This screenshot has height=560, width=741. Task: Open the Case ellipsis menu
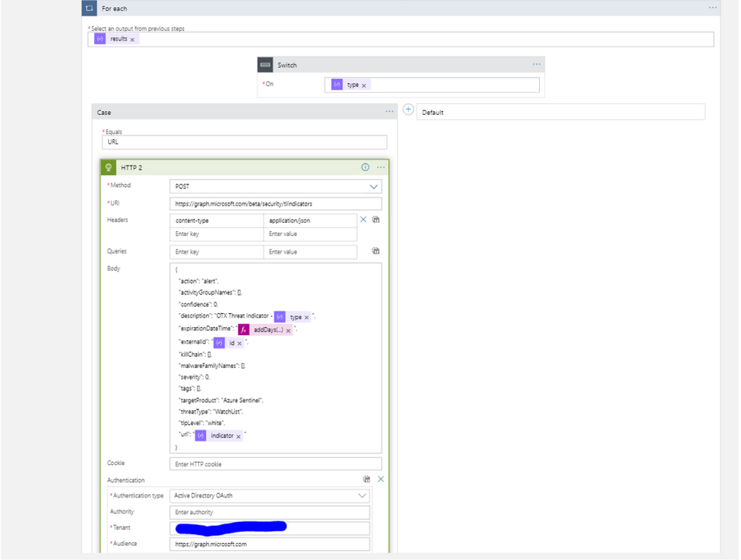point(389,112)
